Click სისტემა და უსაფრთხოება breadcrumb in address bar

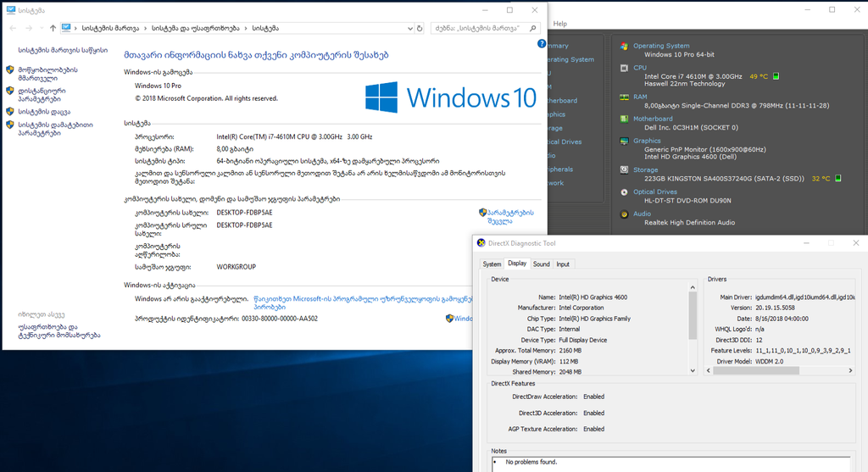(196, 28)
